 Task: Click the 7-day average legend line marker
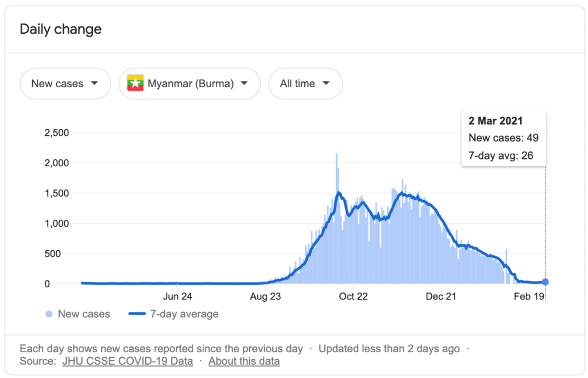tap(137, 314)
